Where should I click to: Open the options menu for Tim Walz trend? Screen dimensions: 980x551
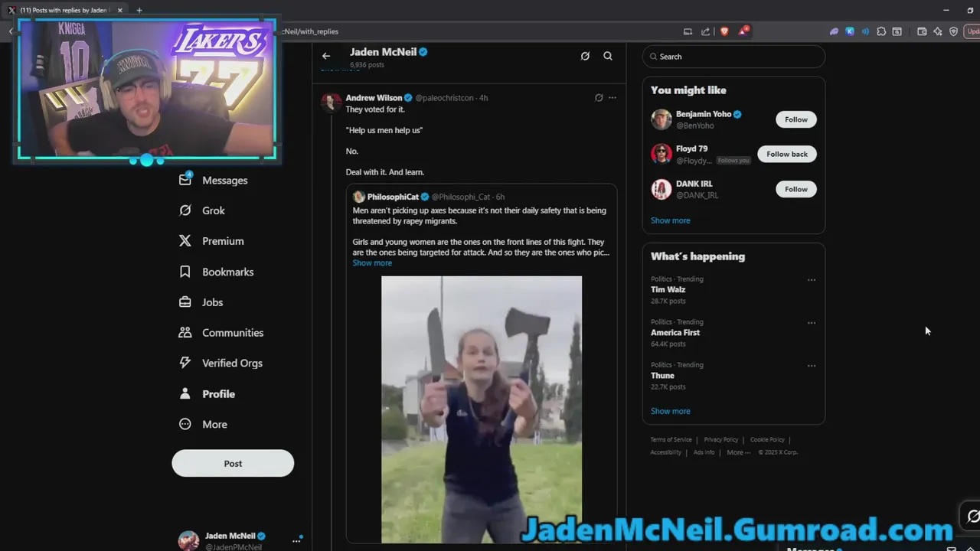pos(812,280)
